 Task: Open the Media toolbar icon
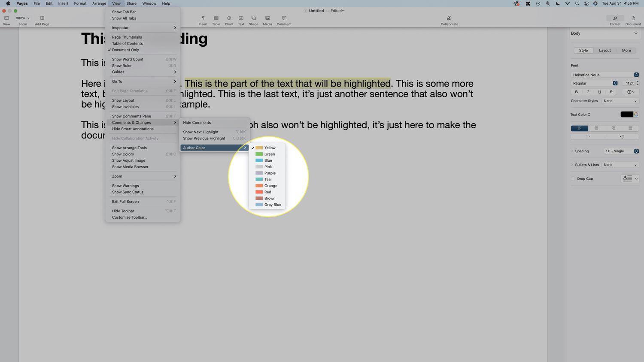coord(267,18)
